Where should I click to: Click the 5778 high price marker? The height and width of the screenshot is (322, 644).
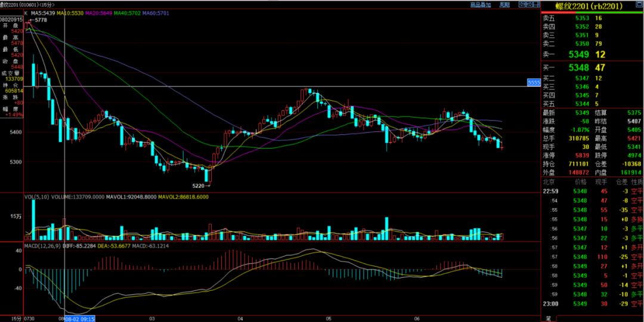pyautogui.click(x=41, y=20)
